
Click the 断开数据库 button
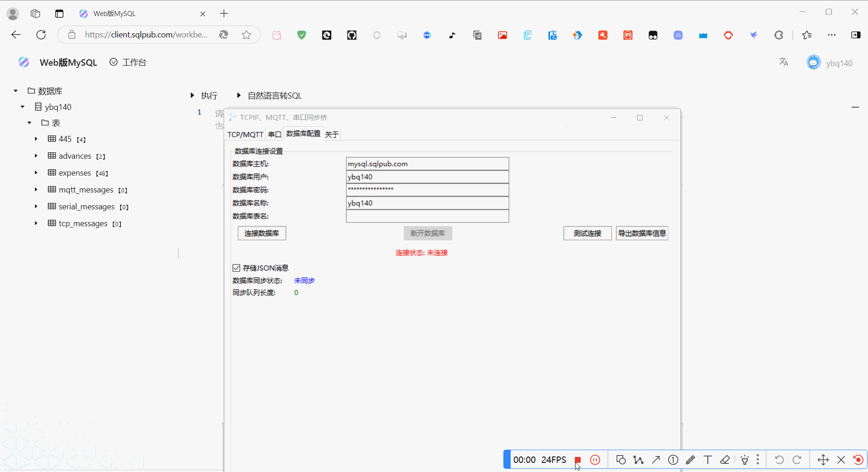click(x=428, y=233)
